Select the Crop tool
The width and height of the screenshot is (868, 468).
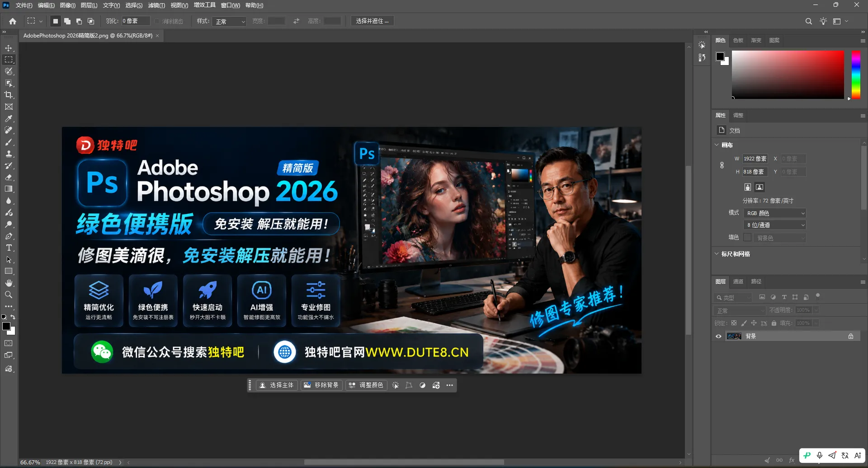[9, 95]
